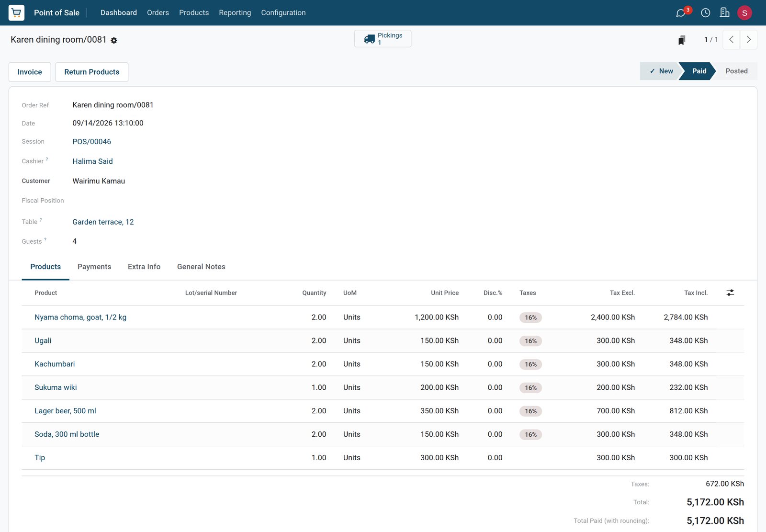Open the activities clock icon
766x532 pixels.
(705, 13)
